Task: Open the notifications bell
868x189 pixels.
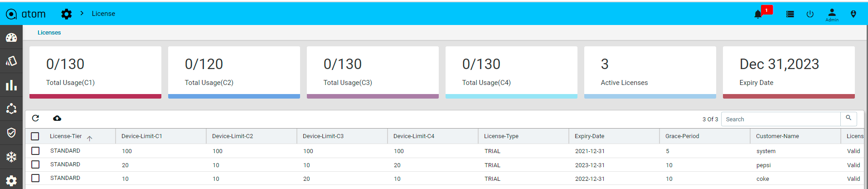Action: click(758, 15)
